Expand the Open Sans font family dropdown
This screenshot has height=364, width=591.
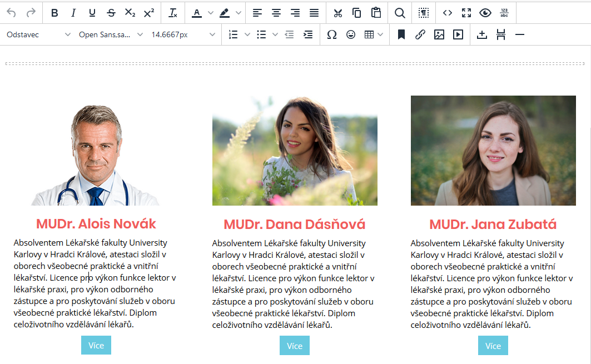[x=110, y=34]
